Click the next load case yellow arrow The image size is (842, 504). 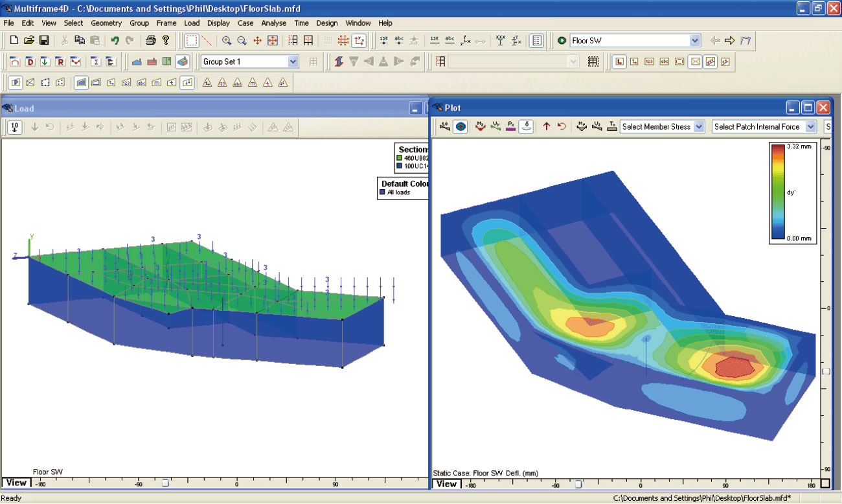point(730,40)
